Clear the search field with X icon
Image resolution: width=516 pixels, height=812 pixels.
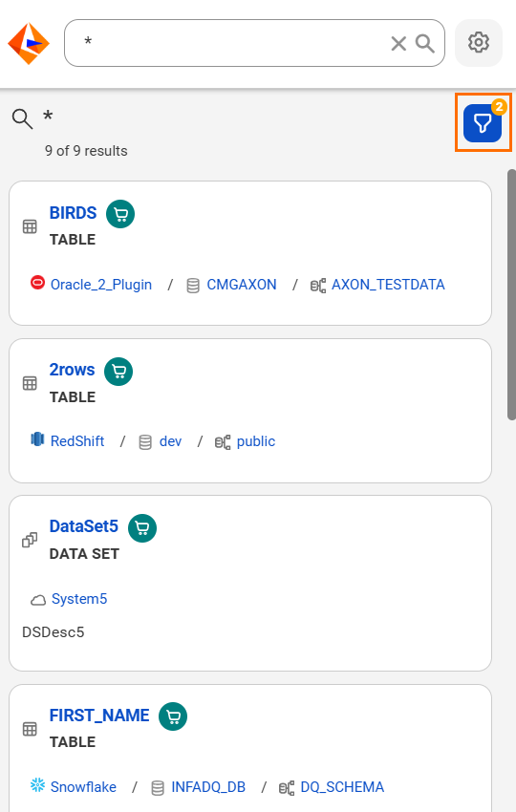pos(398,44)
